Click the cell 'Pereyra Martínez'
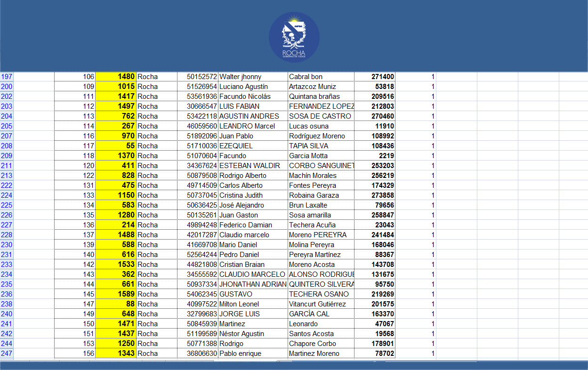This screenshot has width=588, height=370. tap(321, 255)
